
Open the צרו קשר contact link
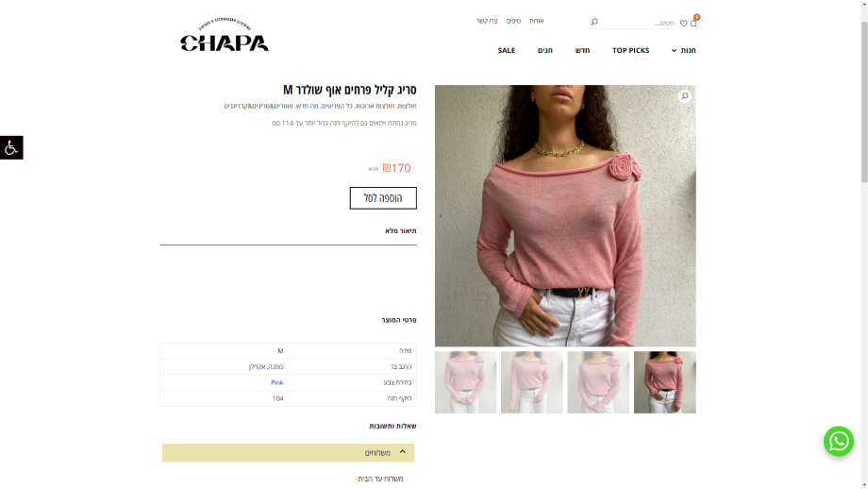(487, 21)
